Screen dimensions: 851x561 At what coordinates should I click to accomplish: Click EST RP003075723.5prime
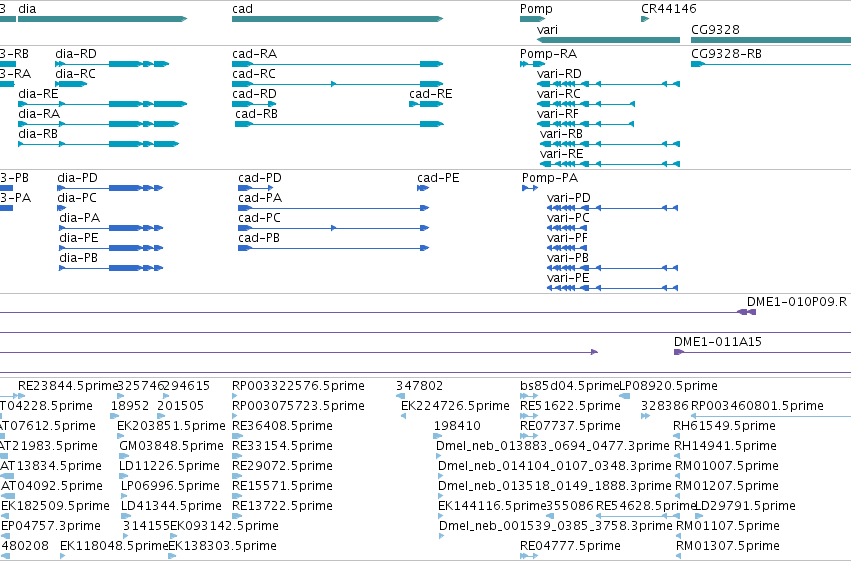coord(298,406)
